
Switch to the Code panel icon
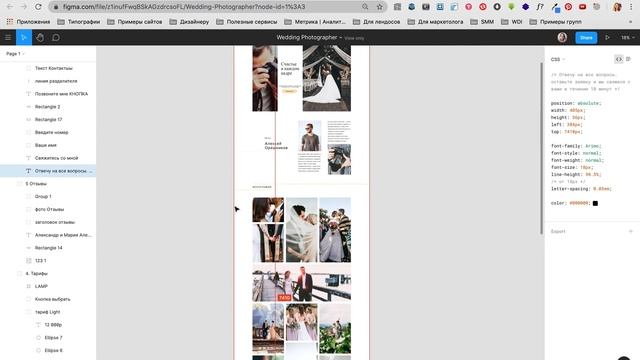619,59
